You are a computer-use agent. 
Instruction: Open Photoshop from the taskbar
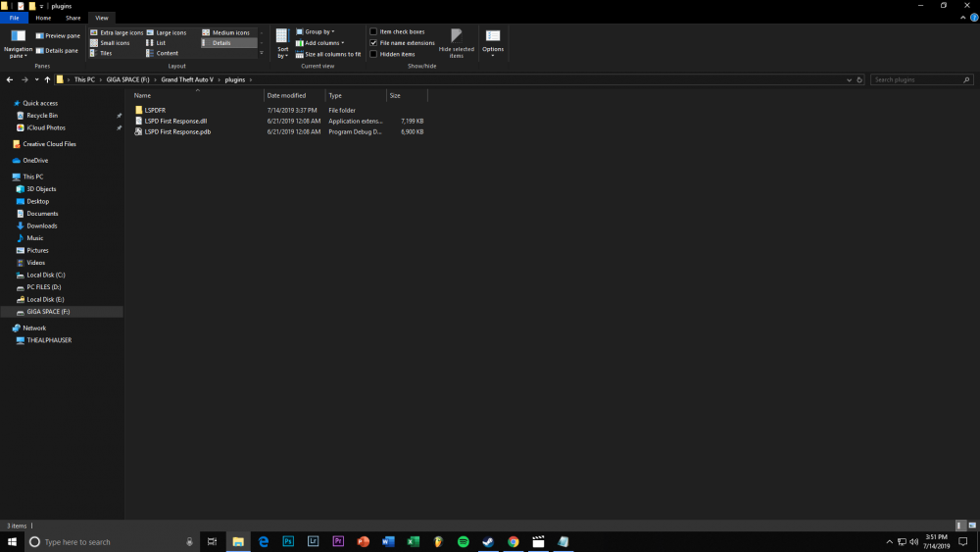pos(288,542)
